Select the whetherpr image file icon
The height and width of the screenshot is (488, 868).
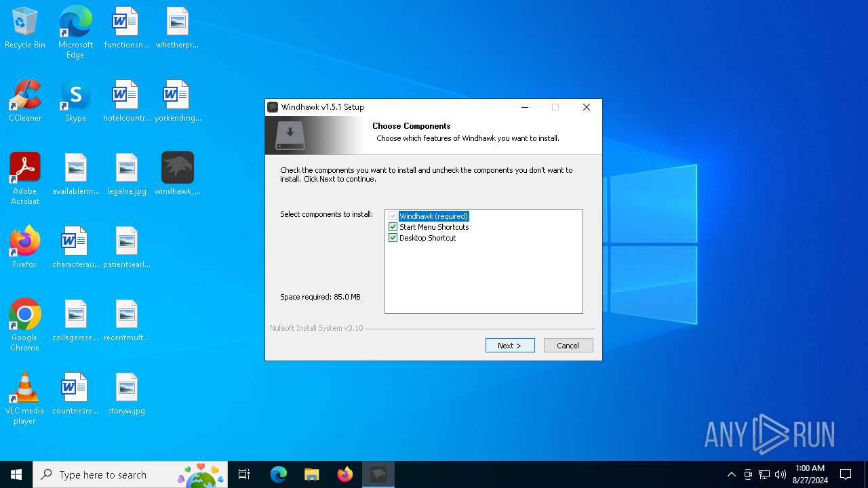(177, 28)
